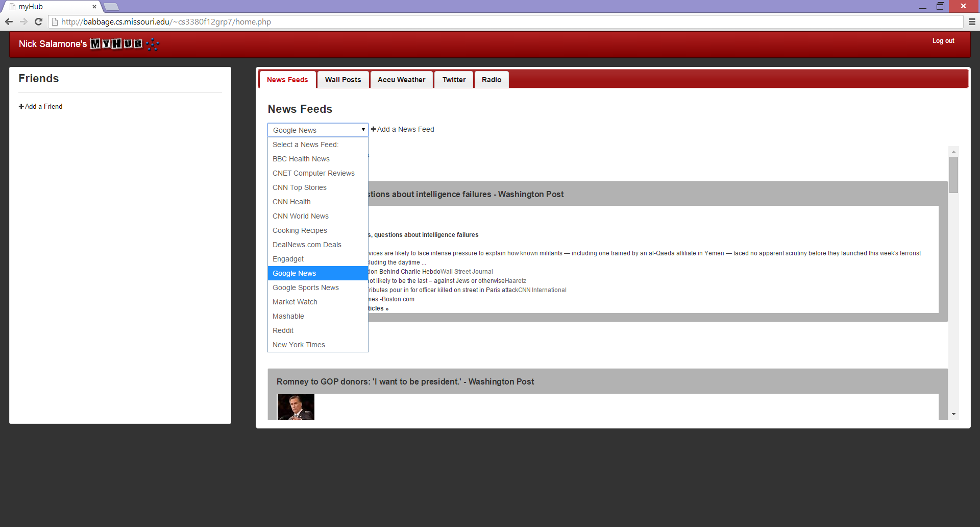Open the Radio tab

(x=492, y=80)
